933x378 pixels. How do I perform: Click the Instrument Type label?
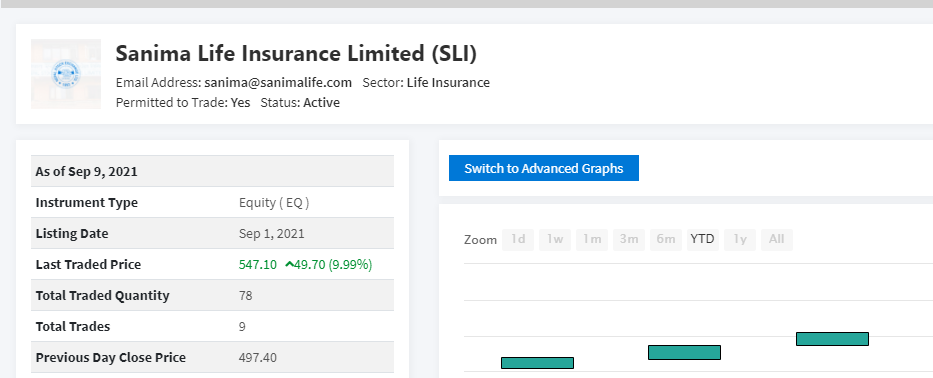[86, 202]
